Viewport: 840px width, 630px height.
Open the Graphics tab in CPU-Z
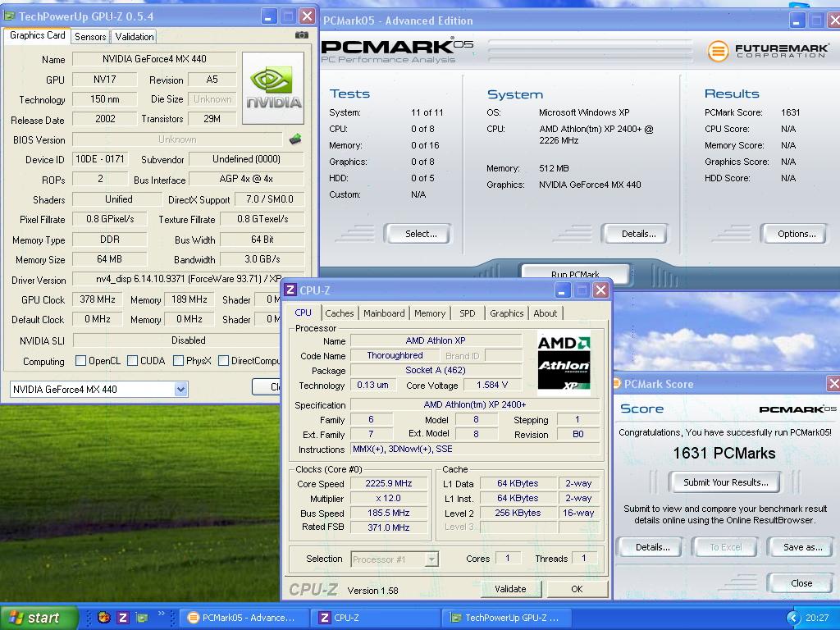tap(506, 313)
